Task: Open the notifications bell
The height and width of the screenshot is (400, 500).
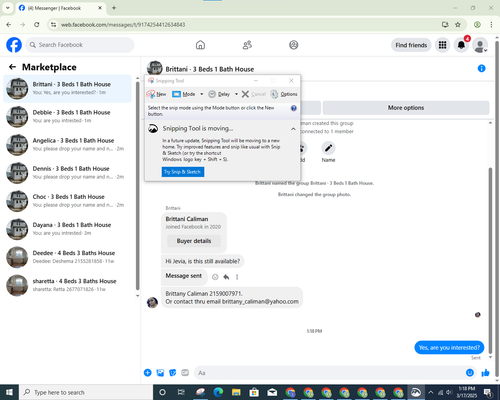Action: point(461,45)
